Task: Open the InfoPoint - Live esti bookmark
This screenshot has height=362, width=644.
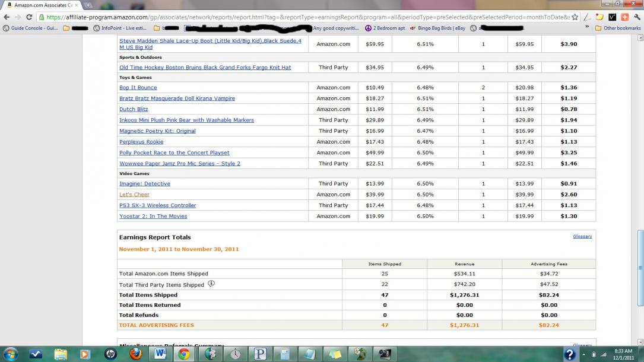Action: point(120,28)
